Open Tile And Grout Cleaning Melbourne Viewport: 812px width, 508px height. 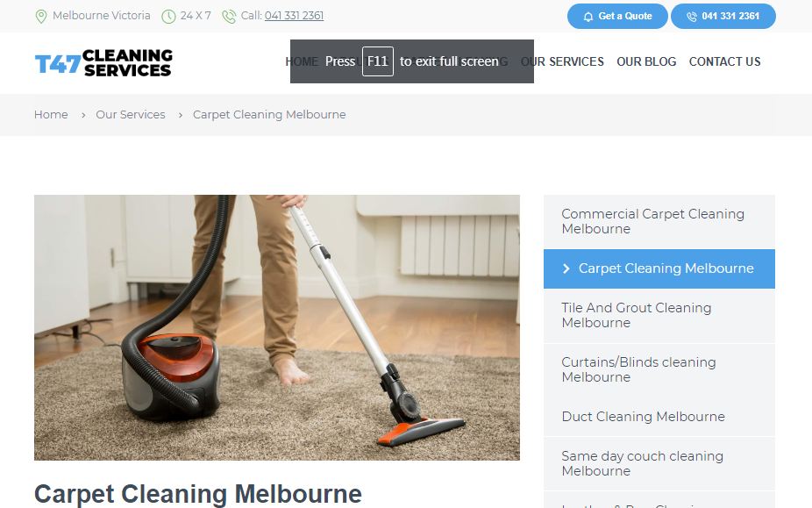point(659,315)
